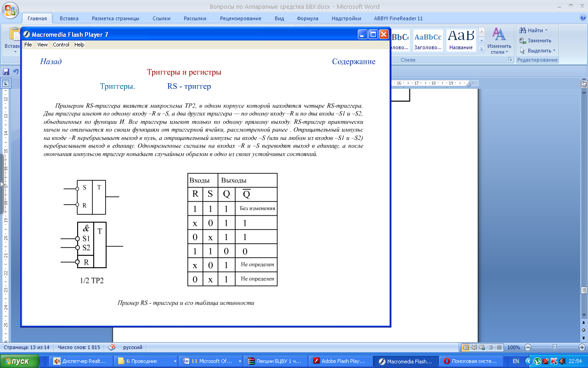Click the zoom slider handle in status bar
The width and height of the screenshot is (588, 368).
tap(555, 347)
